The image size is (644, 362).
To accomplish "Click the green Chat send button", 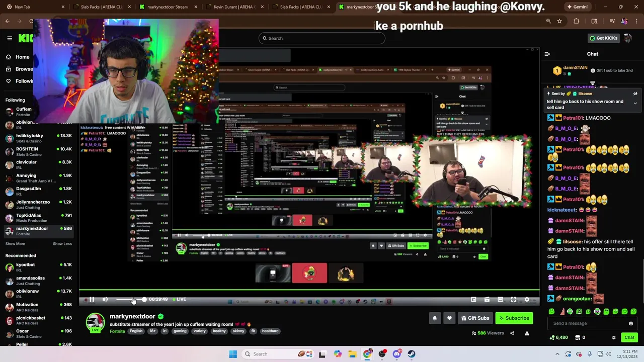I will [629, 337].
